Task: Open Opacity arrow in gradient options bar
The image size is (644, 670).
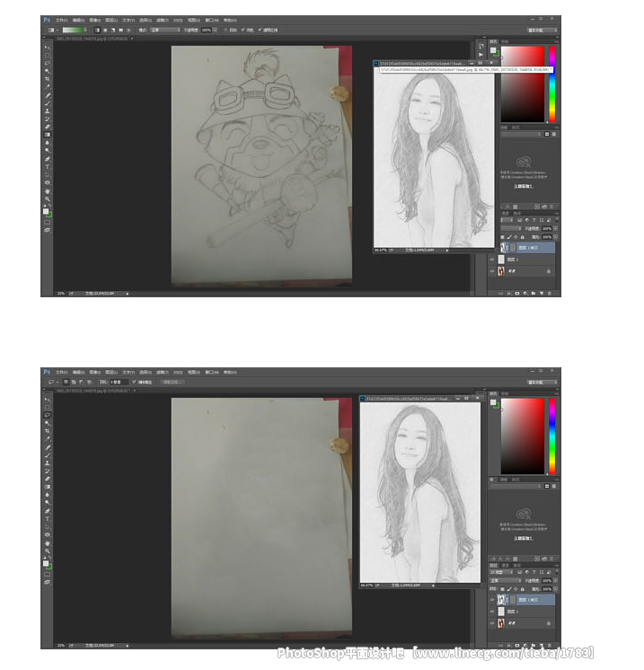Action: click(215, 31)
